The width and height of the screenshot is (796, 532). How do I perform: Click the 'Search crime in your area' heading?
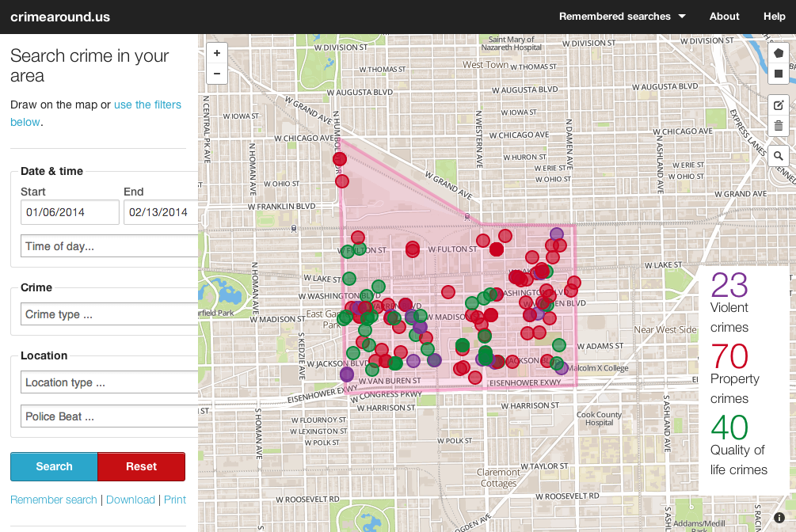(x=90, y=66)
